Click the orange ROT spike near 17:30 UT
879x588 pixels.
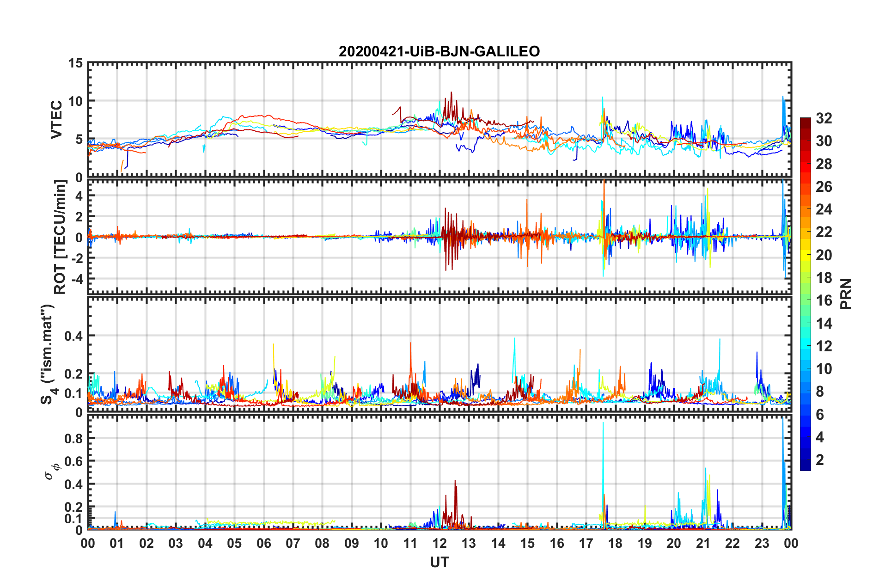click(604, 181)
